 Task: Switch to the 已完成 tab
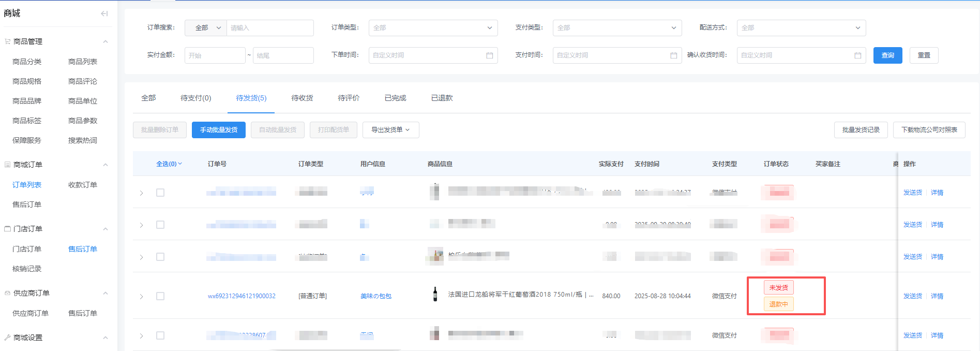[395, 98]
